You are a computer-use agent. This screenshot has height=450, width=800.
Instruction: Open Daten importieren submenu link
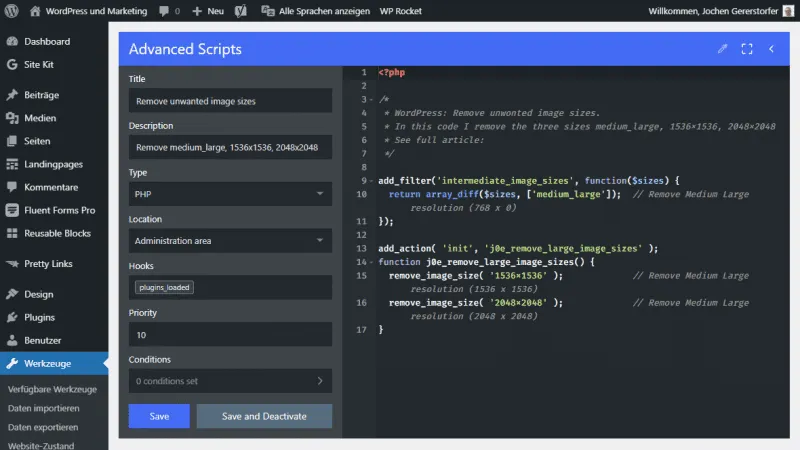pos(43,408)
